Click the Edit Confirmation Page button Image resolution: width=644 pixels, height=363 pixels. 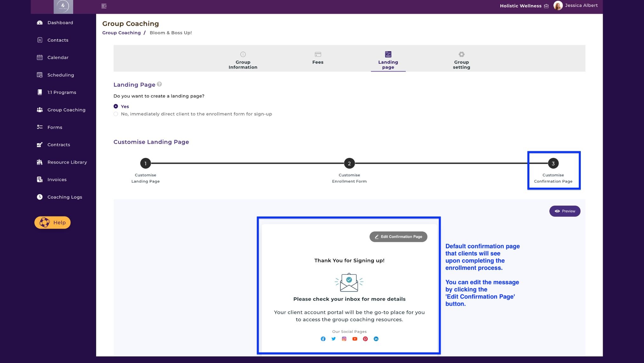pyautogui.click(x=398, y=237)
